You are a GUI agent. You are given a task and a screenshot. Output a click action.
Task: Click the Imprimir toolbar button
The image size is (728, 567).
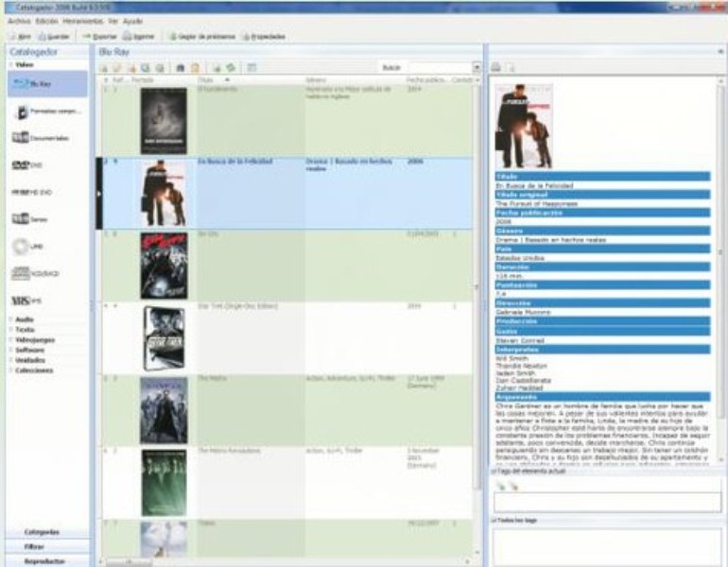point(137,36)
